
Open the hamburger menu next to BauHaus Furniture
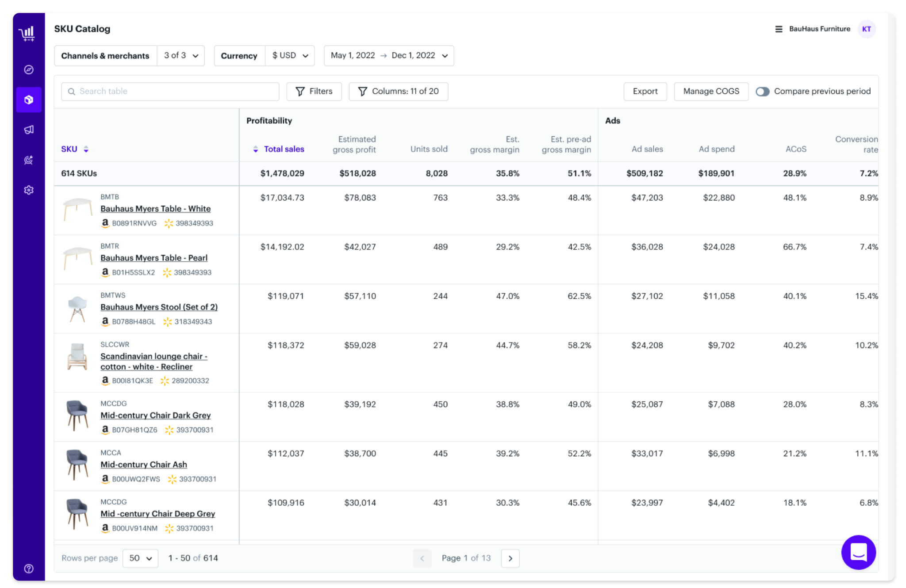(778, 29)
